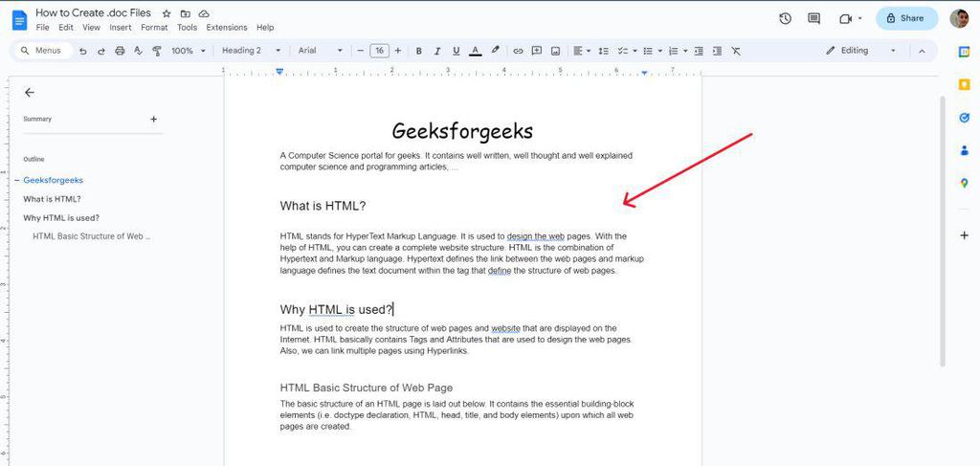Viewport: 980px width, 466px height.
Task: Insert an image
Action: pos(555,52)
